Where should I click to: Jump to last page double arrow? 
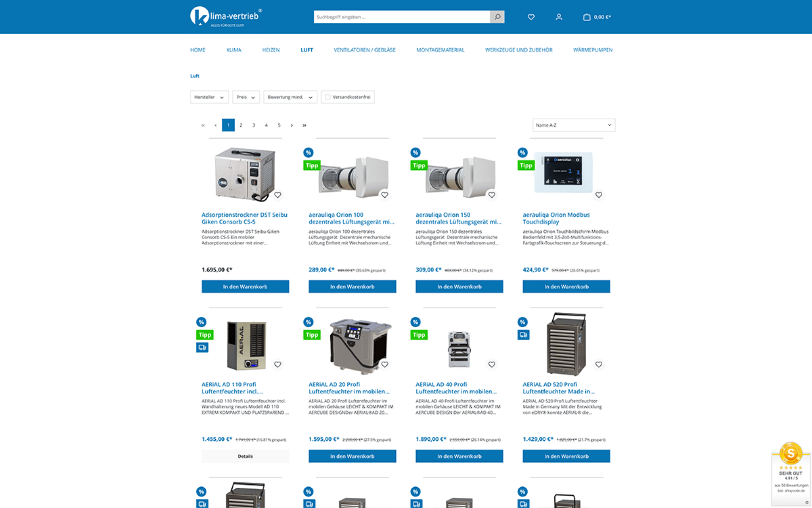click(x=304, y=125)
